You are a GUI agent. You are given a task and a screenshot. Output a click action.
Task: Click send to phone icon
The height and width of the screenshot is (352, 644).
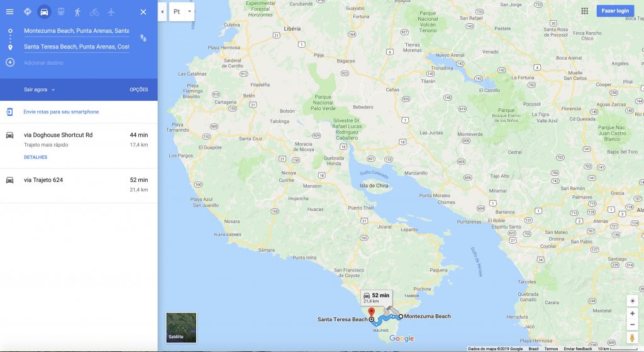pos(9,112)
